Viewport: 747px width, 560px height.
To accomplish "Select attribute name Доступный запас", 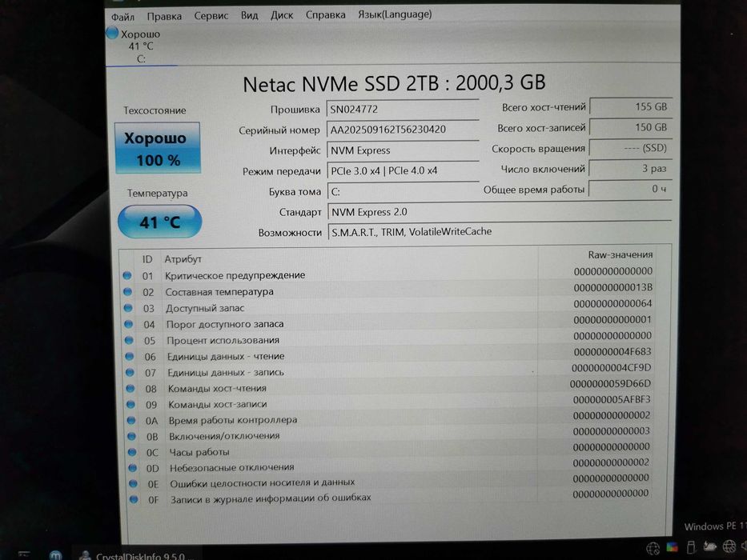I will click(205, 308).
